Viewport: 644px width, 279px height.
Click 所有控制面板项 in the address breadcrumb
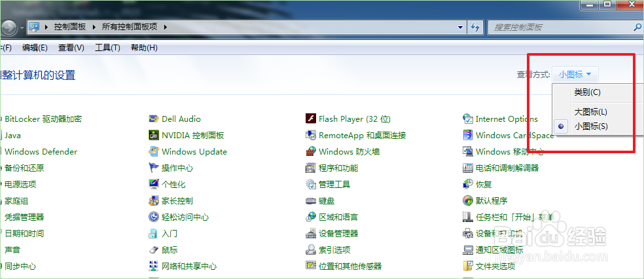pyautogui.click(x=130, y=27)
